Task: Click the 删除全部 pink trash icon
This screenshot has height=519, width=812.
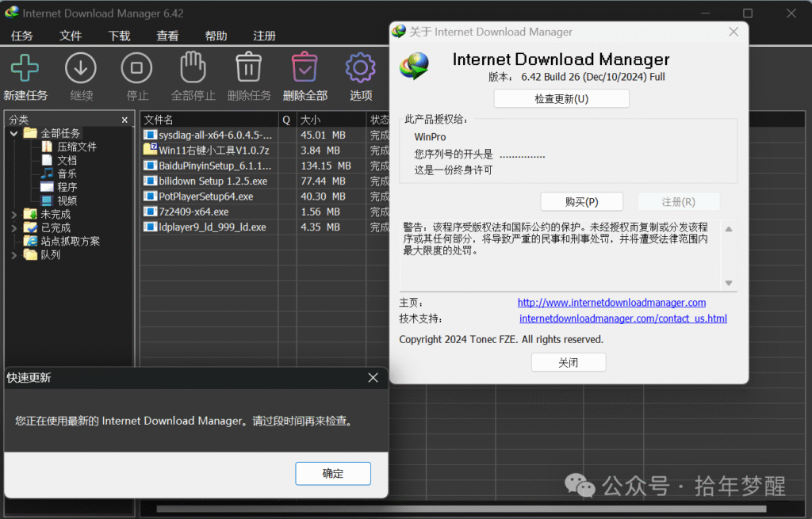Action: 304,67
